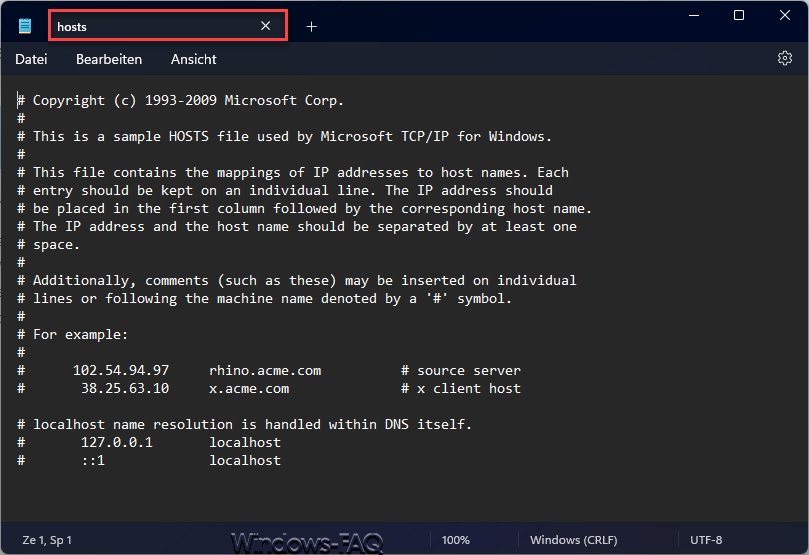Open the Notepad settings gear
Screen dimensions: 809x555
[x=785, y=58]
